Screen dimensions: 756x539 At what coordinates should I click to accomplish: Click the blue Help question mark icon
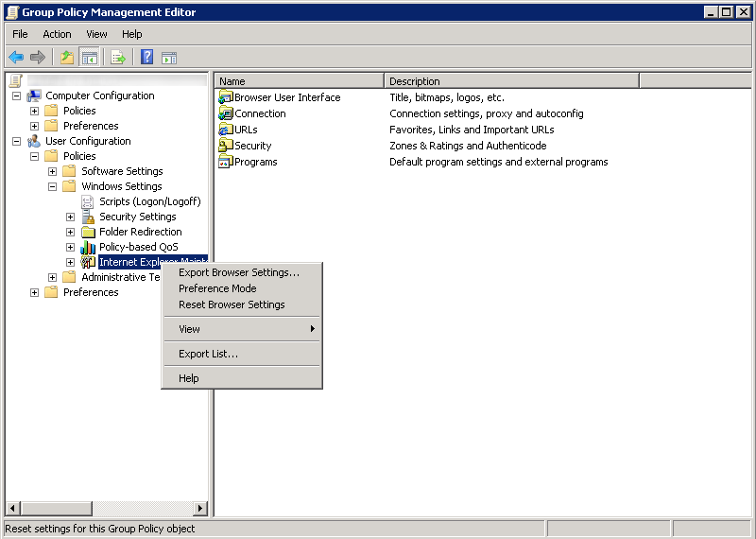click(x=147, y=57)
